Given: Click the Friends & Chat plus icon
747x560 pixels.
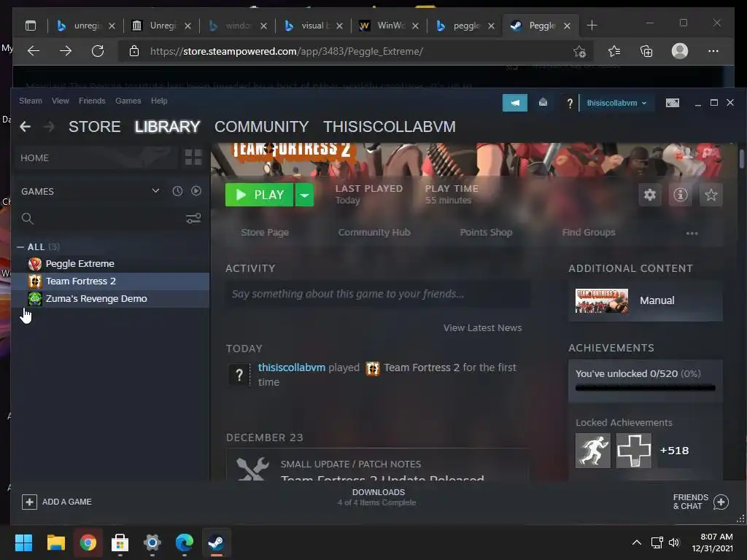Looking at the screenshot, I should [x=721, y=502].
